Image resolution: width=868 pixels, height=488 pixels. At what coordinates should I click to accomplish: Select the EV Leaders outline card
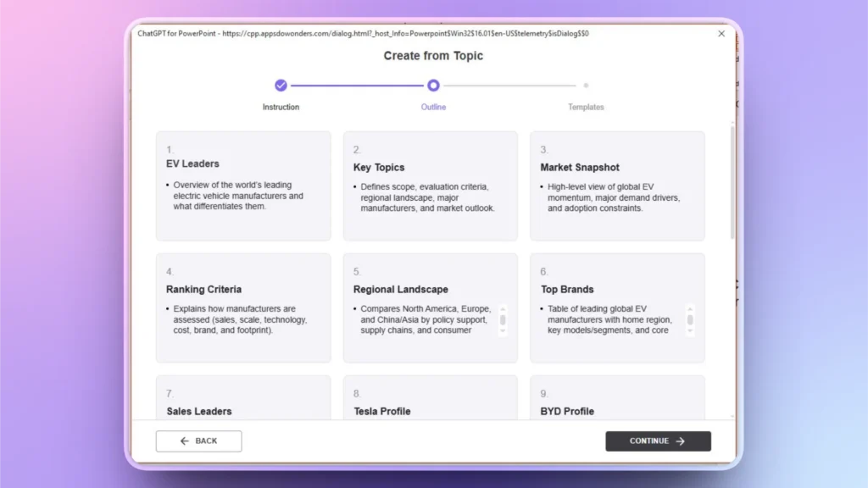tap(243, 186)
